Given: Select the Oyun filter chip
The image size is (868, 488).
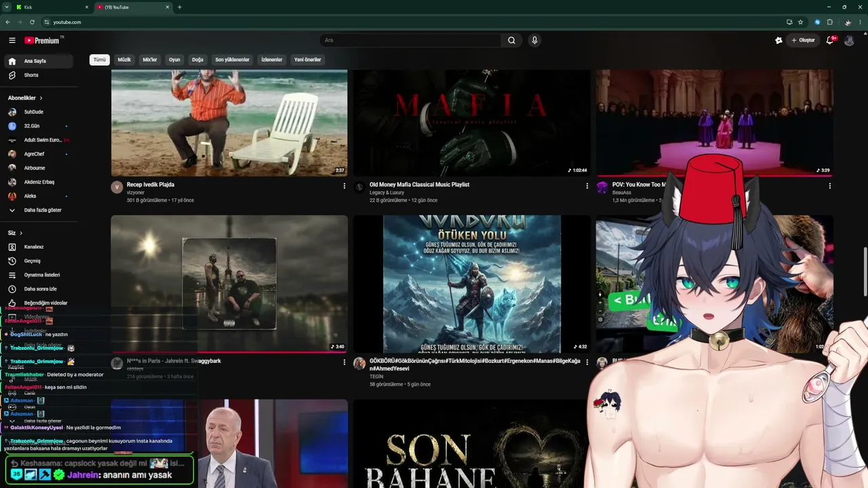Looking at the screenshot, I should [x=174, y=60].
